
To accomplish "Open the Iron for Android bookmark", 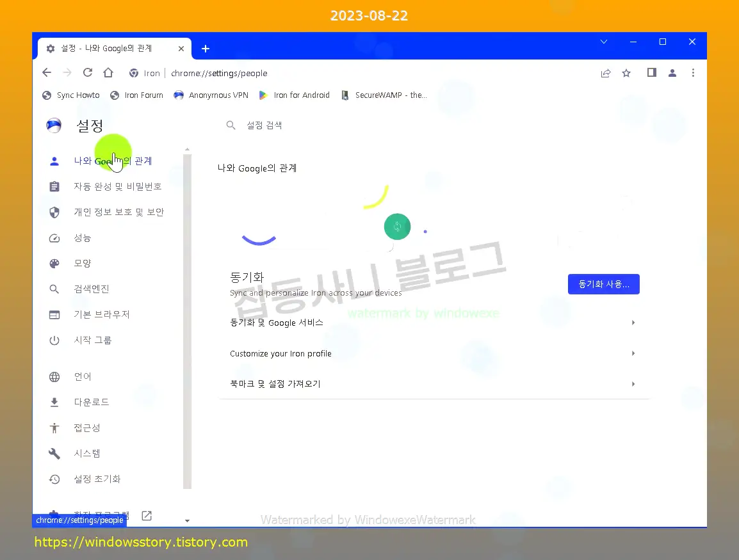I will (294, 95).
